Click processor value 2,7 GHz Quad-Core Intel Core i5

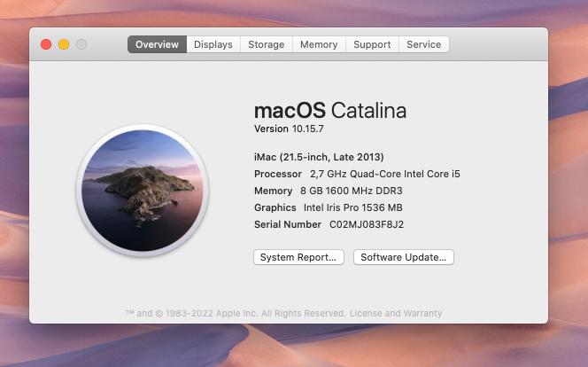tap(384, 174)
